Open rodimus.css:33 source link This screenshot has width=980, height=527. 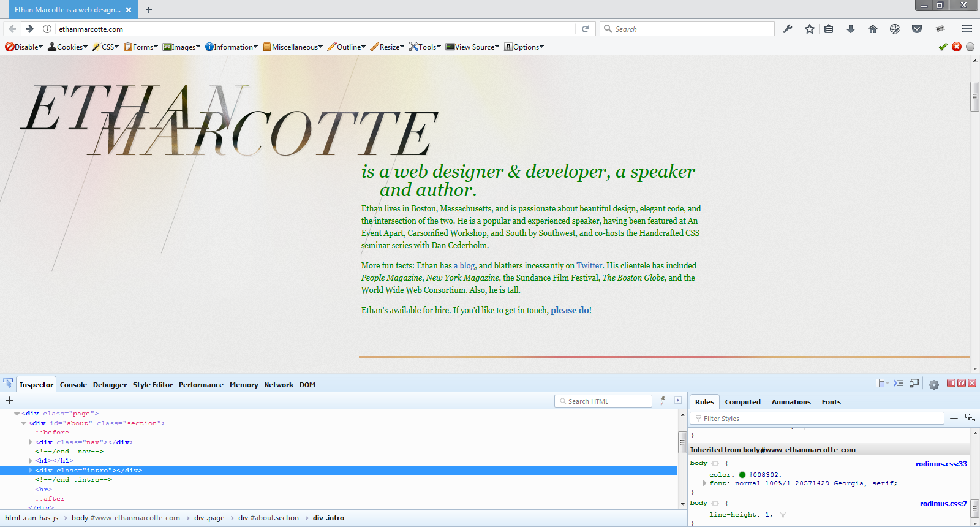point(941,464)
